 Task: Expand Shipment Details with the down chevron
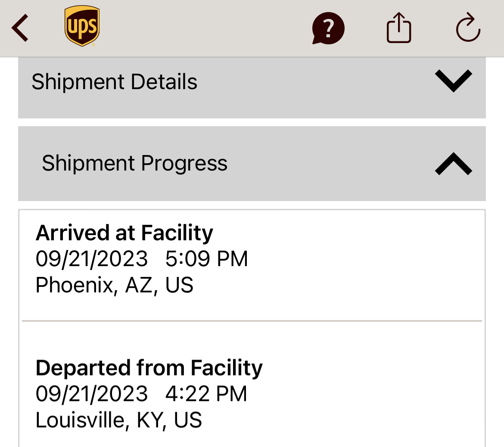pyautogui.click(x=453, y=81)
